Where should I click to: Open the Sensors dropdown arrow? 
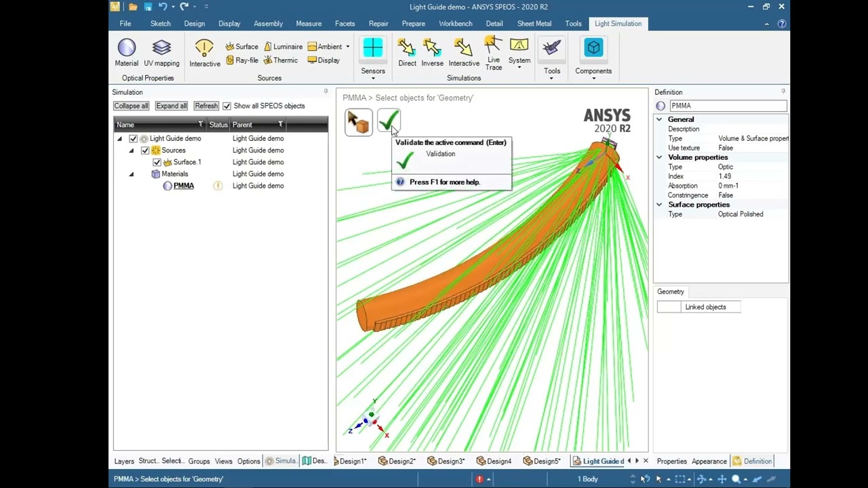(373, 79)
